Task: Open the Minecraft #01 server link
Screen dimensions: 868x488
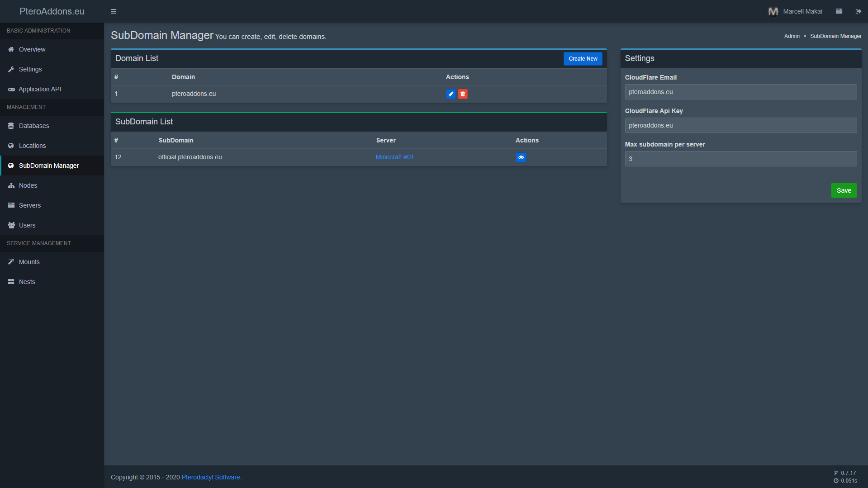Action: pyautogui.click(x=394, y=157)
